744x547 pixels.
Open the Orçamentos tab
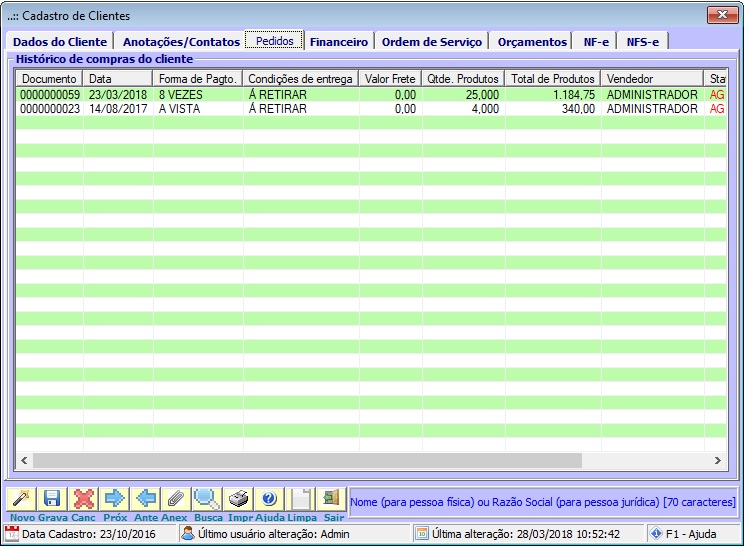532,42
